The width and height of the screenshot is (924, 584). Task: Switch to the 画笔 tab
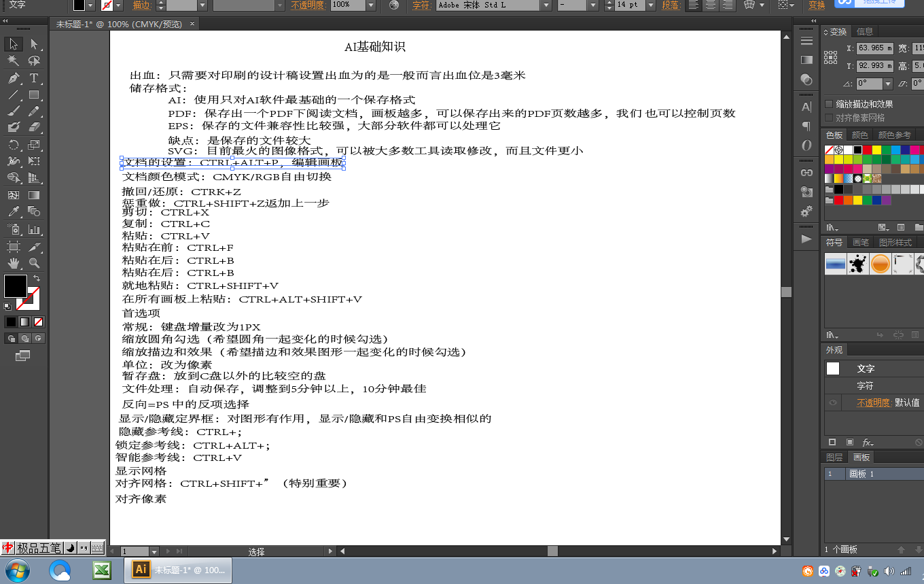860,243
